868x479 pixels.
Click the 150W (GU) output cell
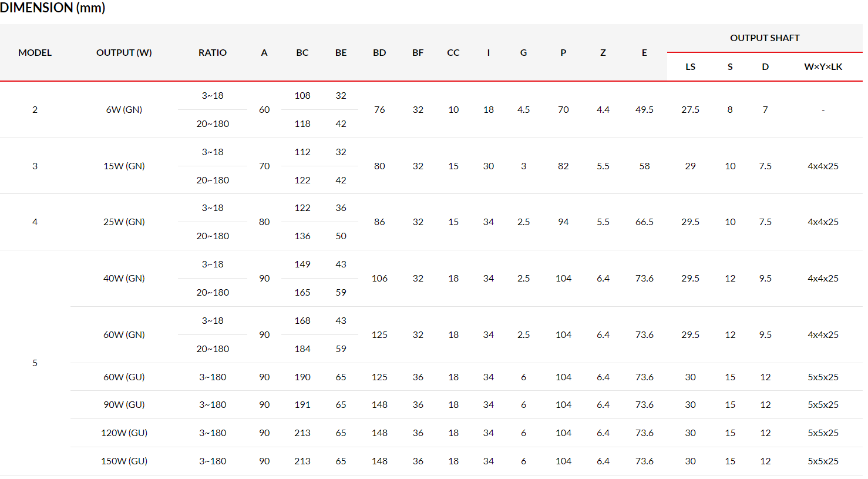coord(124,461)
